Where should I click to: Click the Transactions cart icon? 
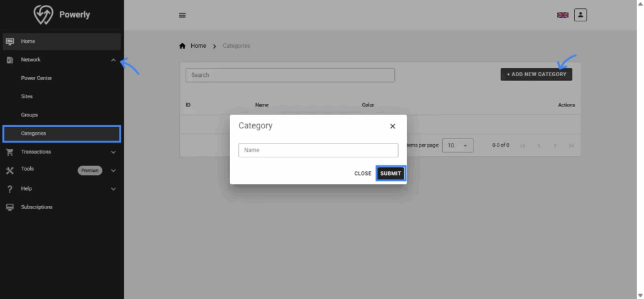click(x=9, y=152)
